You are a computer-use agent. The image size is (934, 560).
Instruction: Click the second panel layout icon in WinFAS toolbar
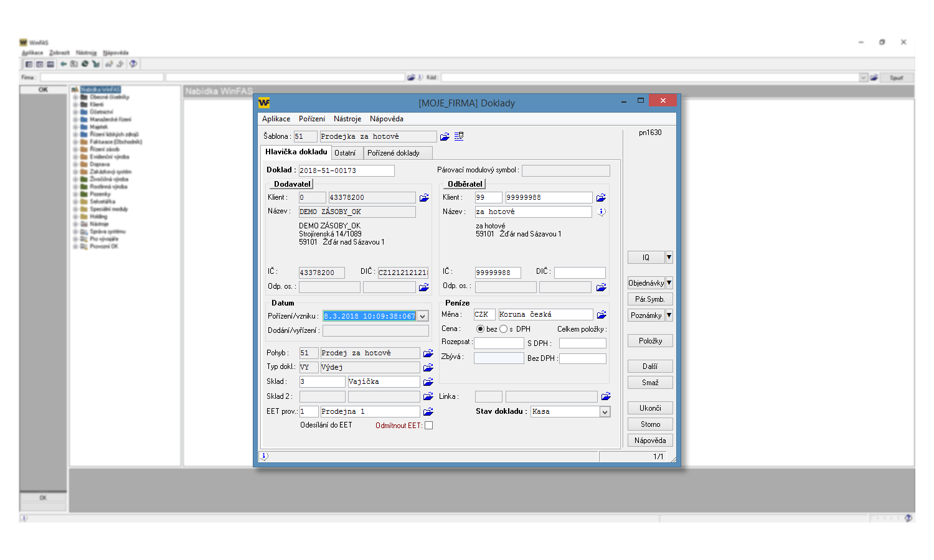tap(39, 64)
